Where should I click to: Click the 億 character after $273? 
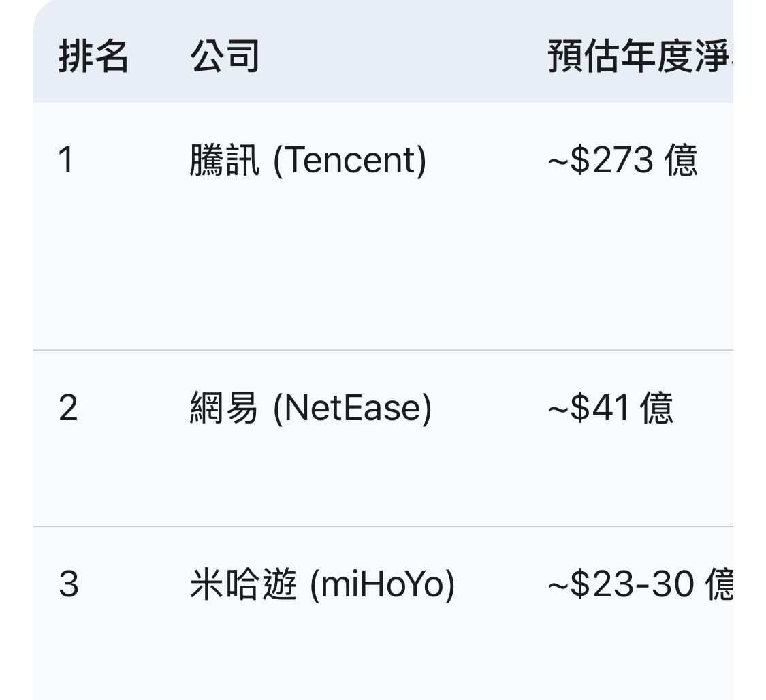681,161
